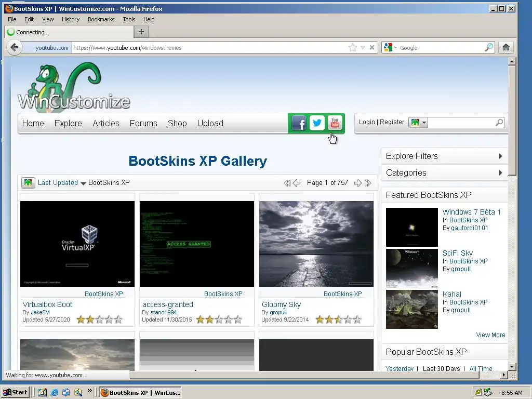Go to previous page arrow in gallery
532x399 pixels.
pyautogui.click(x=297, y=183)
